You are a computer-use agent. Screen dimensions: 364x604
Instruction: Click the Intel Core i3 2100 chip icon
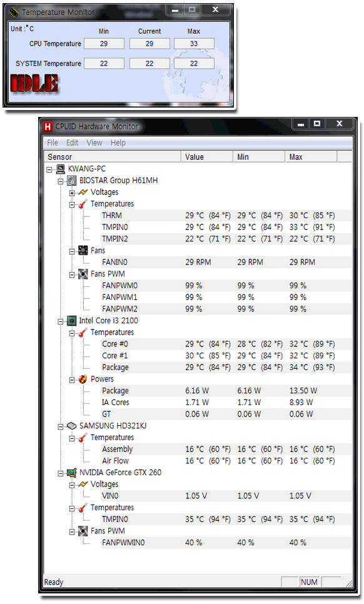pyautogui.click(x=72, y=321)
